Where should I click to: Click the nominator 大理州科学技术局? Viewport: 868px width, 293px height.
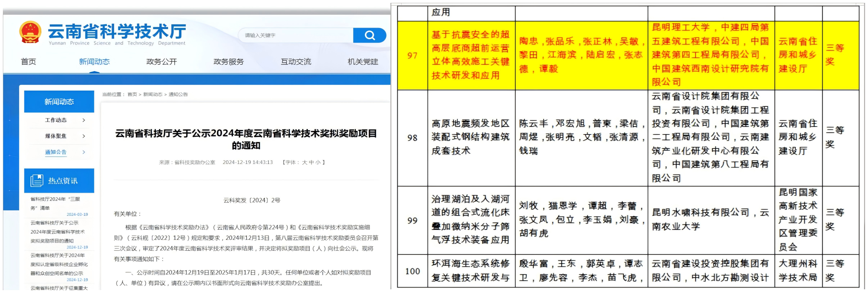click(798, 271)
